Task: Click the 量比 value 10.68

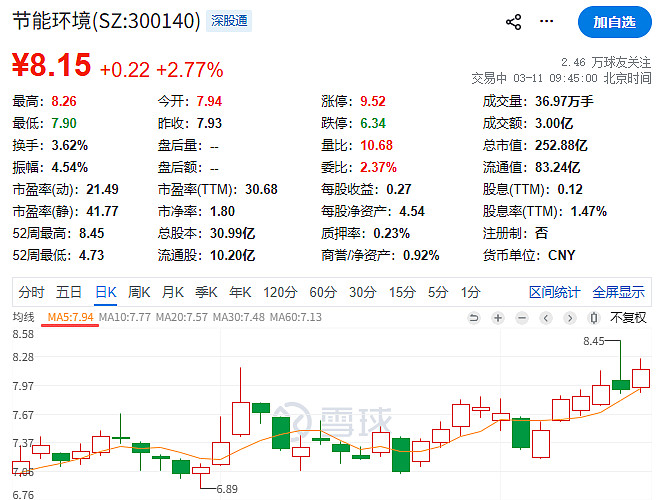Action: click(376, 146)
